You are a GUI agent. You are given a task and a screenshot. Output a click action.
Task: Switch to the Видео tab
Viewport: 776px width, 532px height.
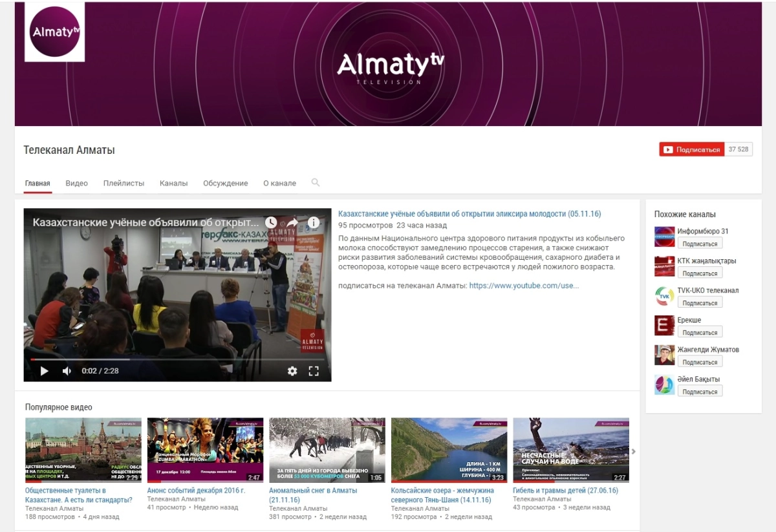76,183
